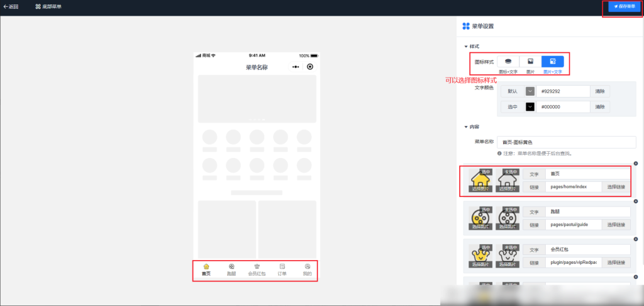The image size is (644, 306).
Task: Open the default gray text color picker
Action: coord(530,91)
